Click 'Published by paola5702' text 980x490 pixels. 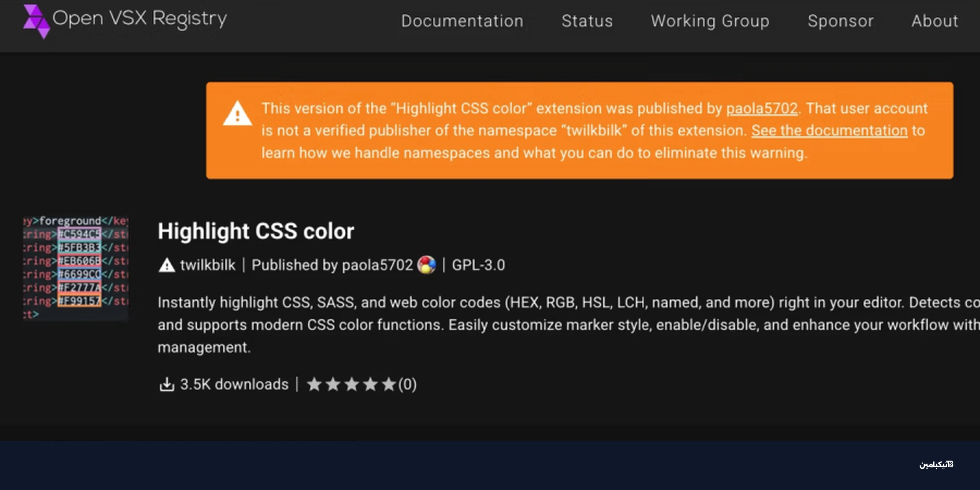[x=332, y=265]
